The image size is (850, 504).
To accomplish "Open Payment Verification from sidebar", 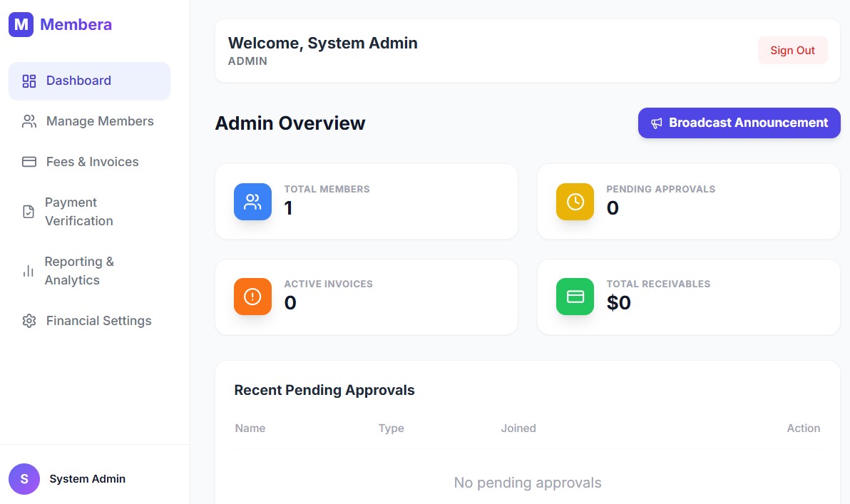I will click(x=79, y=212).
